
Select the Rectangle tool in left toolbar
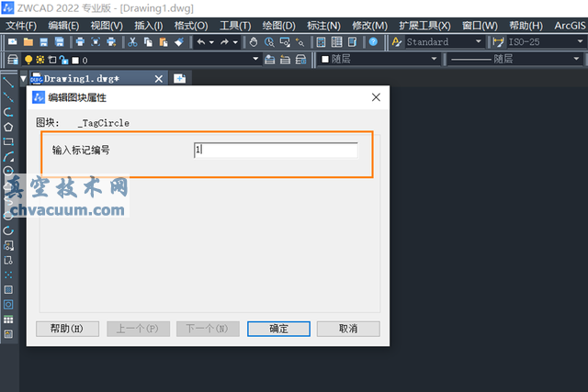pos(8,141)
